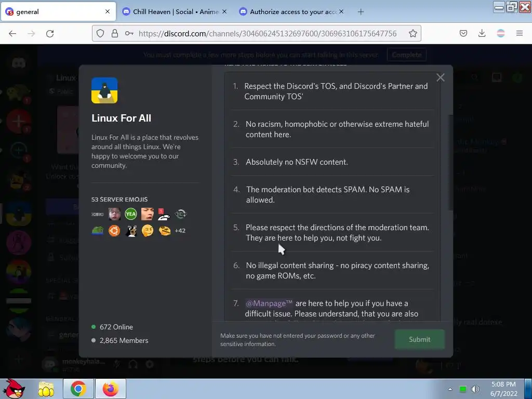Click the striped extension icon in toolbar
The image size is (532, 399).
[501, 33]
